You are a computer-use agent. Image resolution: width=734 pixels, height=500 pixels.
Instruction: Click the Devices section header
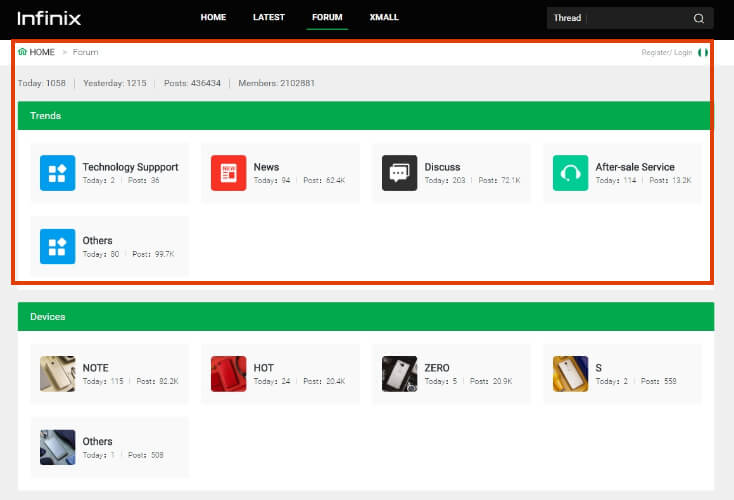[366, 316]
